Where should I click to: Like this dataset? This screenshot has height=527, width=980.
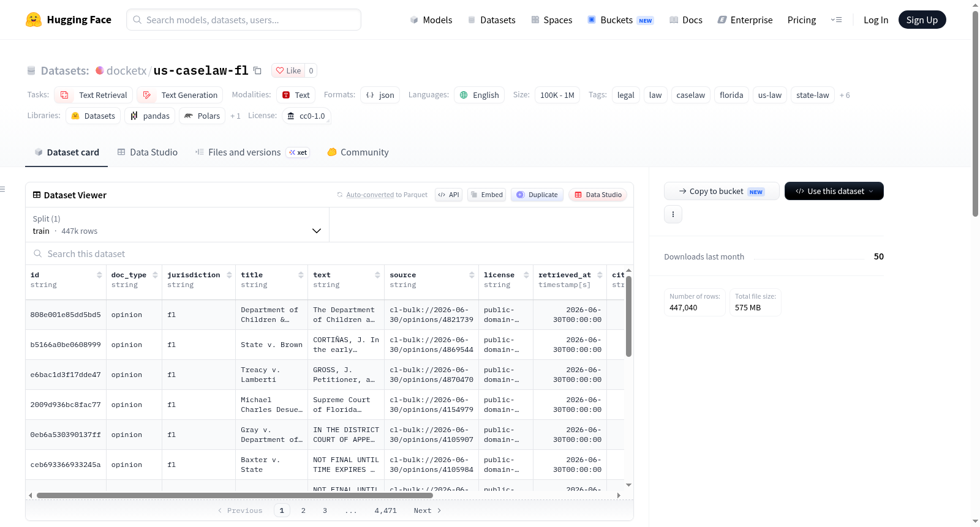(x=288, y=70)
